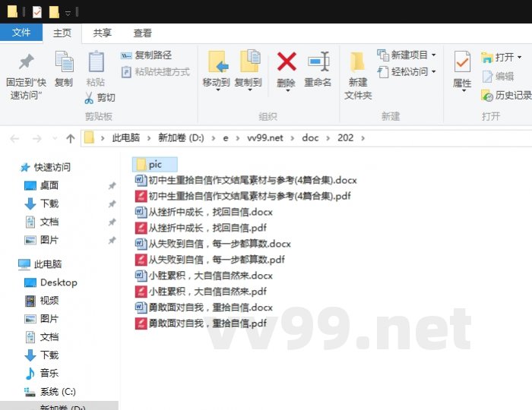Click the Cut scissors command

pyautogui.click(x=100, y=98)
